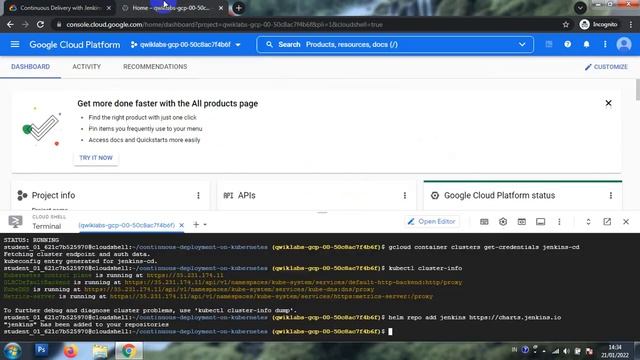Viewport: 640px width, 360px height.
Task: Open APIs card options menu
Action: click(x=404, y=196)
